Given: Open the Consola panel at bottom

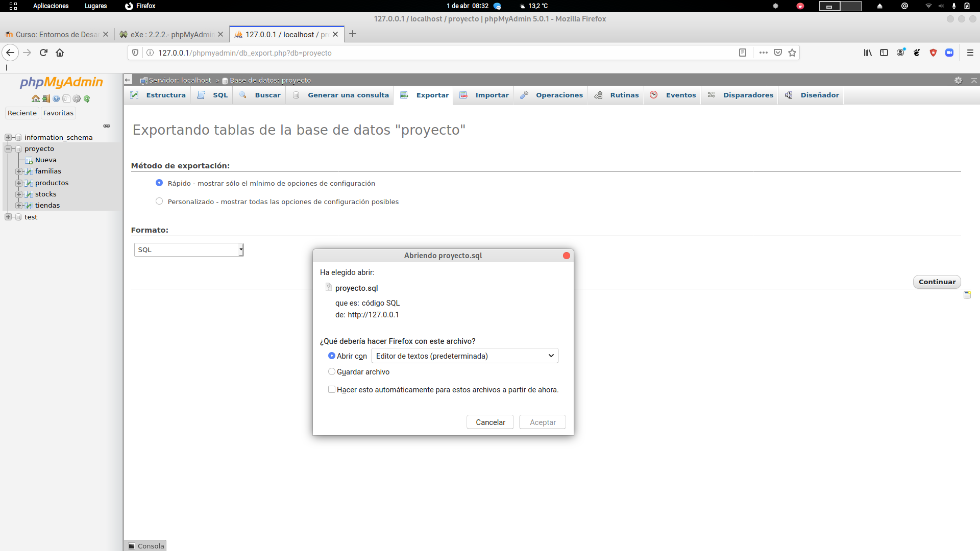Looking at the screenshot, I should tap(146, 546).
